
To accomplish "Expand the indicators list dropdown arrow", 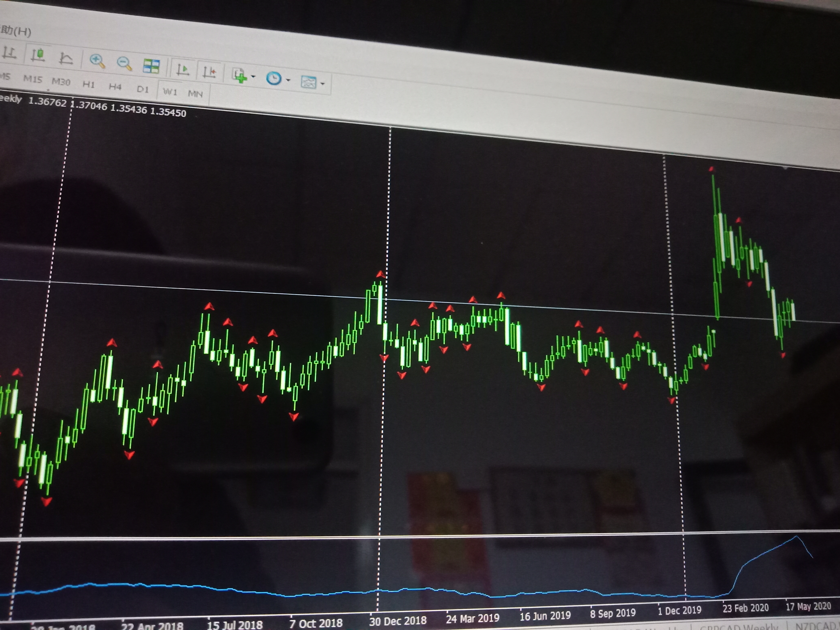I will (x=253, y=77).
